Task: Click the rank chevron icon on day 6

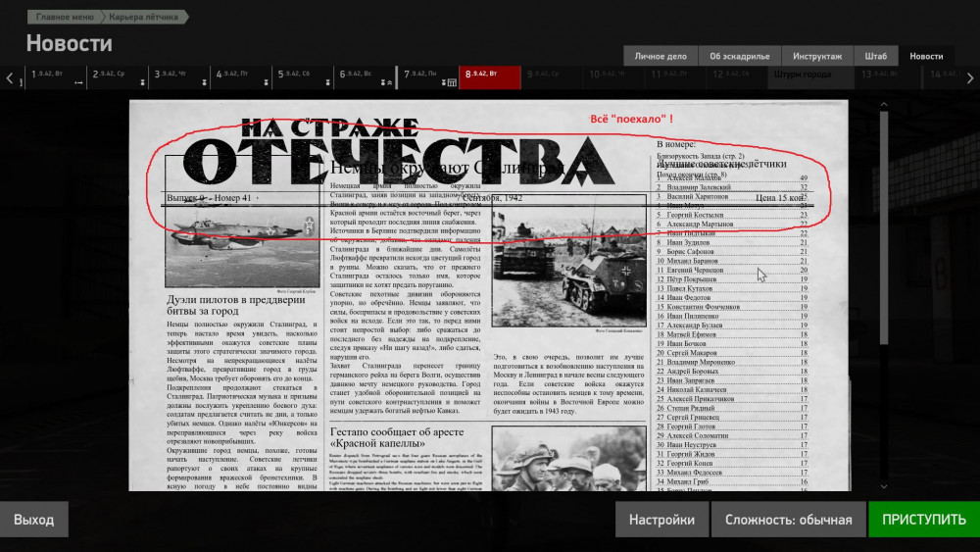Action: point(391,83)
